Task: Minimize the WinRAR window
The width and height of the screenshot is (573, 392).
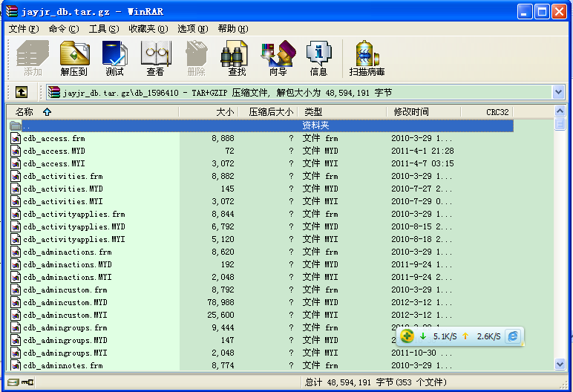Action: (x=525, y=12)
